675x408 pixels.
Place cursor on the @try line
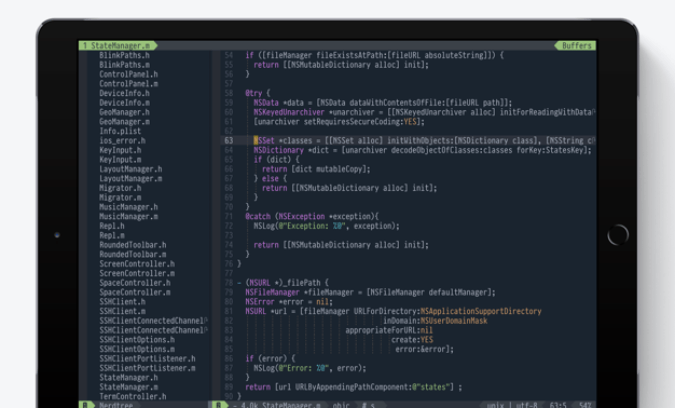[x=257, y=93]
